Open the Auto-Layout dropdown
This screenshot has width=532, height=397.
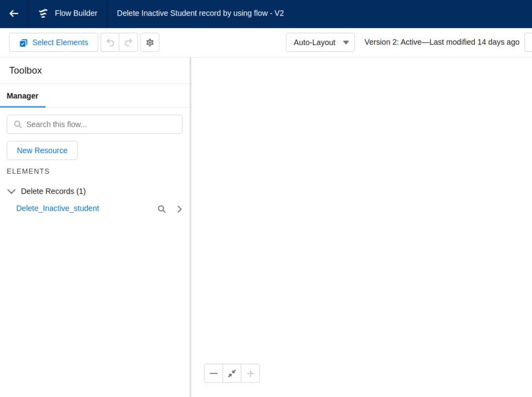(320, 43)
